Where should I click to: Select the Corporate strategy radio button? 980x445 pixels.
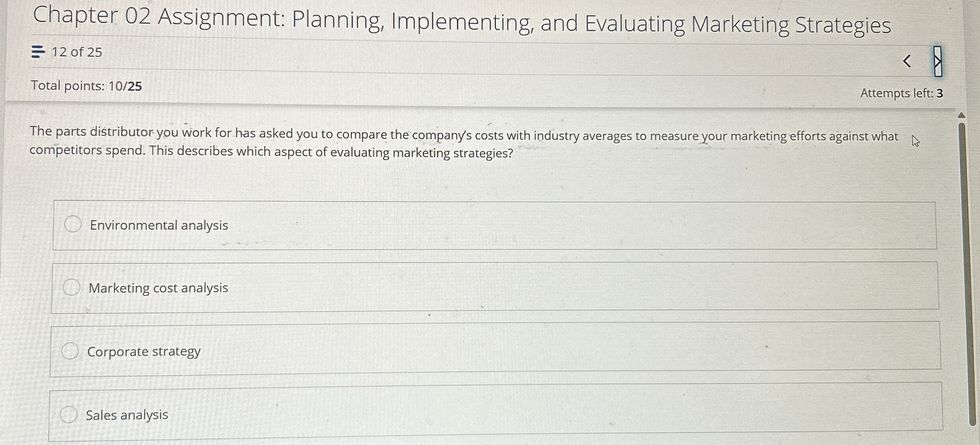click(x=71, y=350)
